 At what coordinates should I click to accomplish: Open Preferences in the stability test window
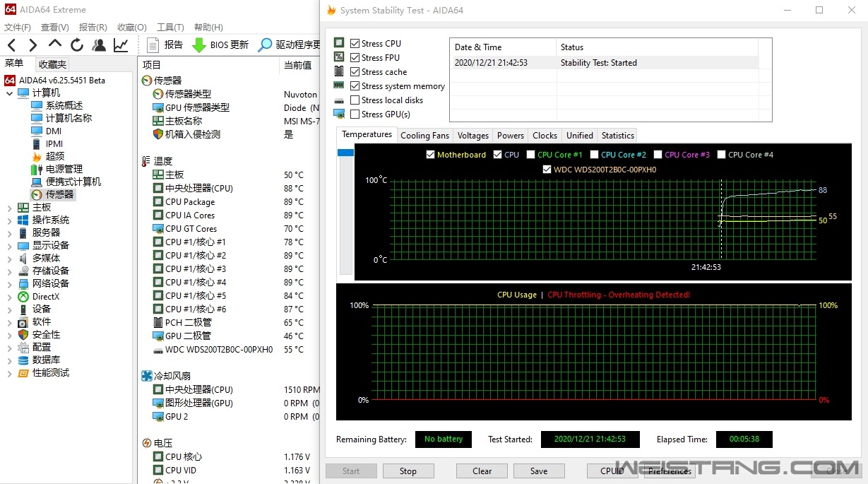670,471
